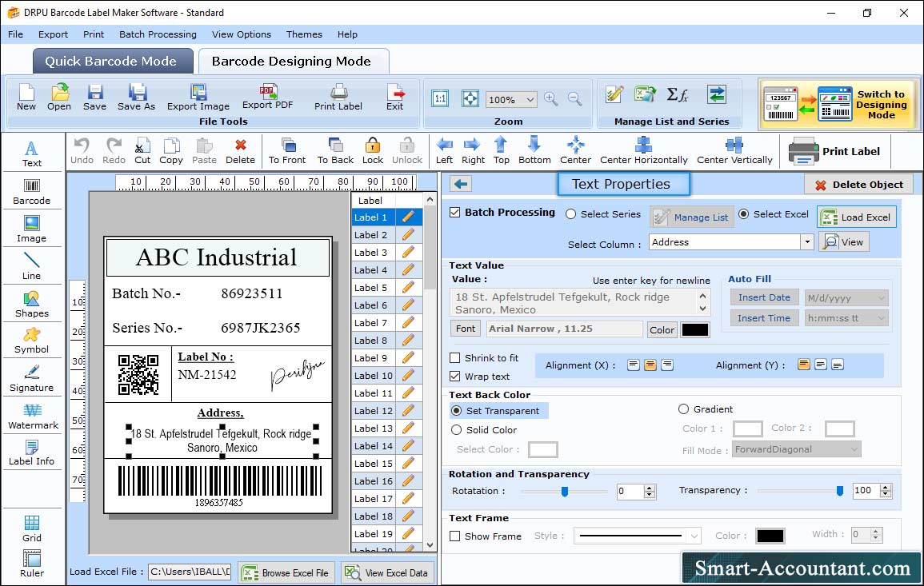Click the Browse Excel File button
The height and width of the screenshot is (586, 924).
pos(286,572)
